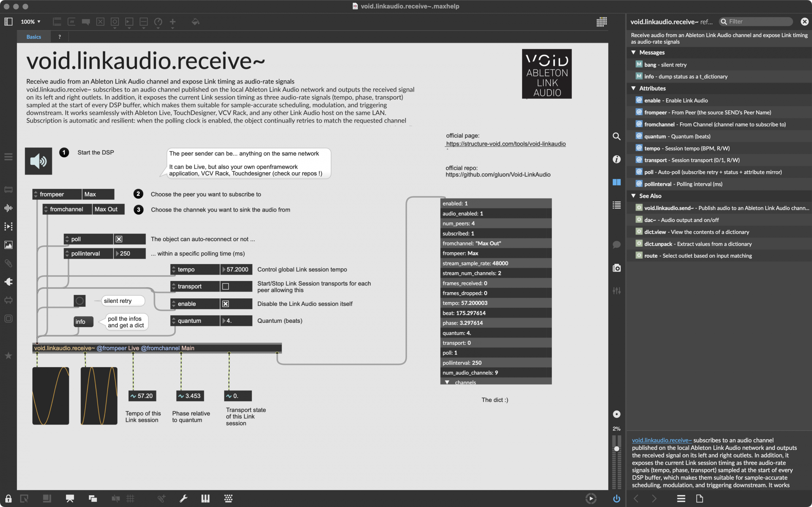The height and width of the screenshot is (507, 812).
Task: Show the grid icon in bottom toolbar
Action: coord(130,499)
